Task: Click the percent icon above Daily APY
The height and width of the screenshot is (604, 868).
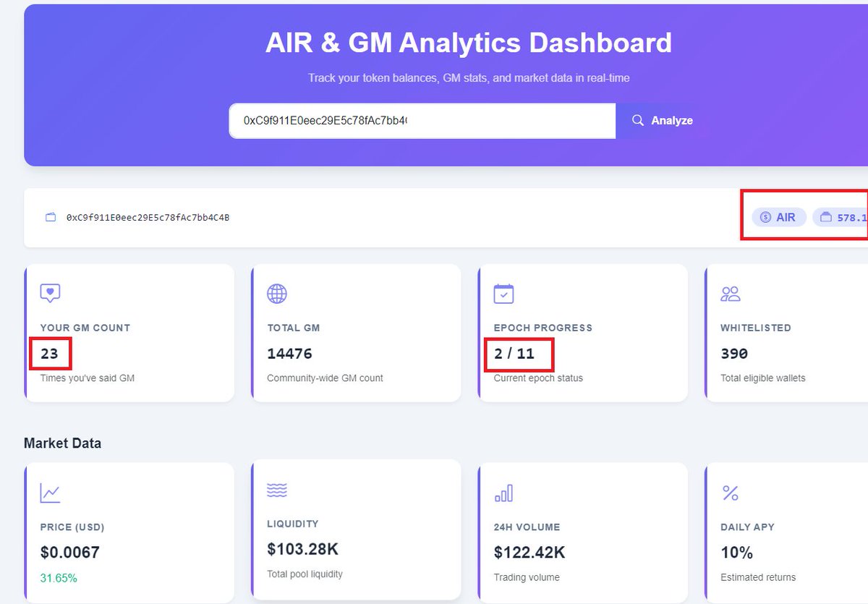Action: tap(731, 493)
